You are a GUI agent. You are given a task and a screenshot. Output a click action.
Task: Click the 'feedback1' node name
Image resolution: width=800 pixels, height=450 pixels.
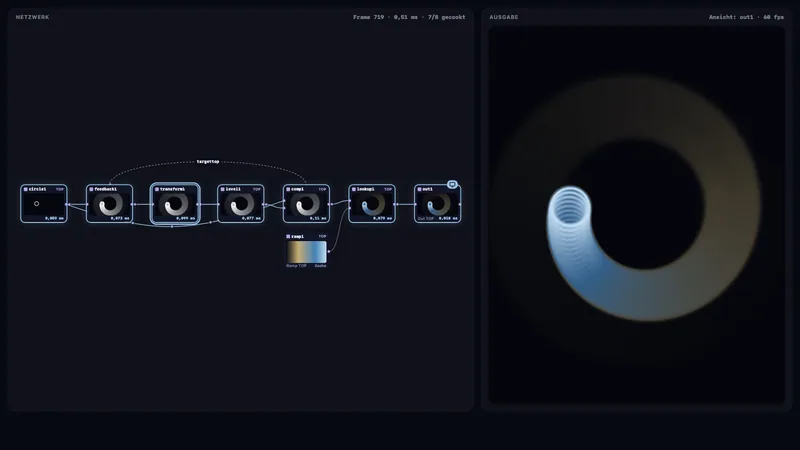(x=106, y=189)
